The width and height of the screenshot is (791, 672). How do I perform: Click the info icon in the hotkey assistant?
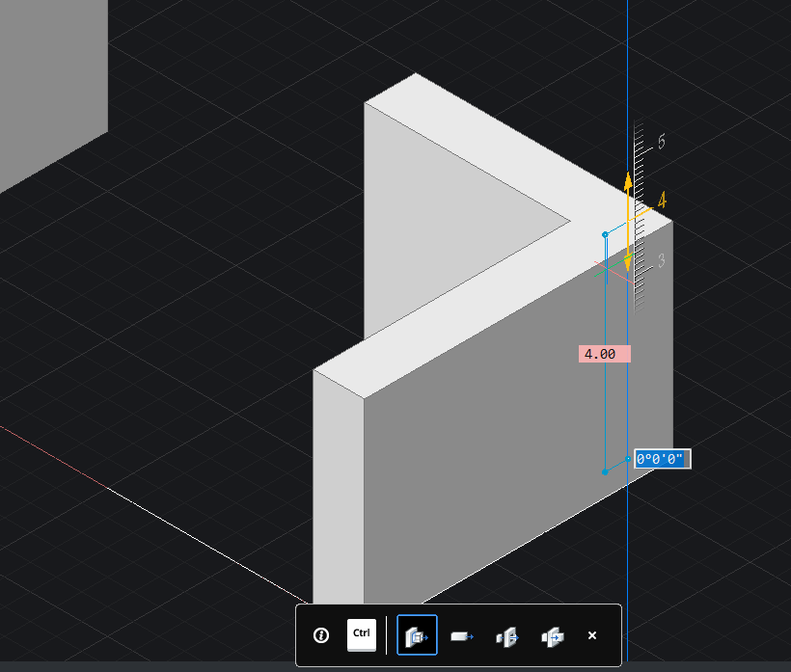pyautogui.click(x=321, y=635)
